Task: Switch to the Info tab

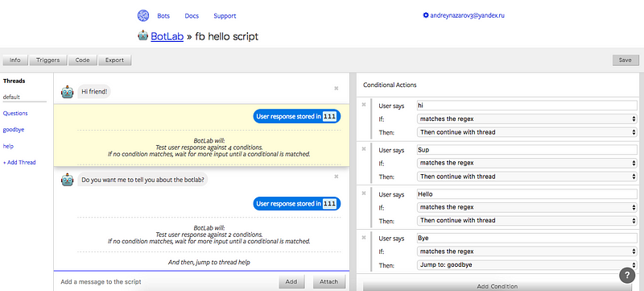Action: click(x=15, y=60)
